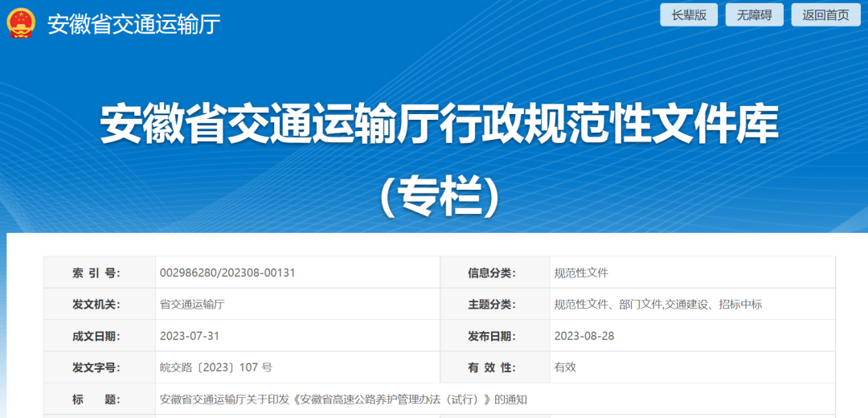Click the 省交通运输厅 issuing agency value
The height and width of the screenshot is (418, 868).
point(192,304)
